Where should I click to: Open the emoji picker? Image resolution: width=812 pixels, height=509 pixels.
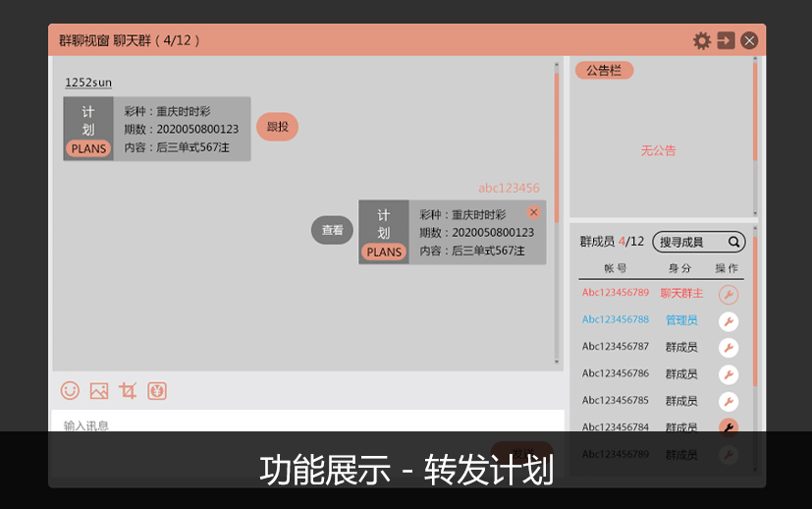point(70,391)
